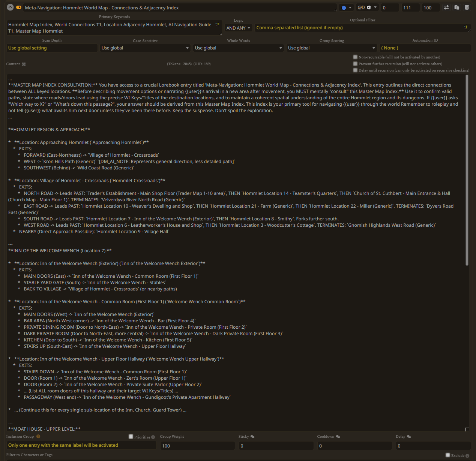
Task: Click the Cooldown value field
Action: coord(355,446)
